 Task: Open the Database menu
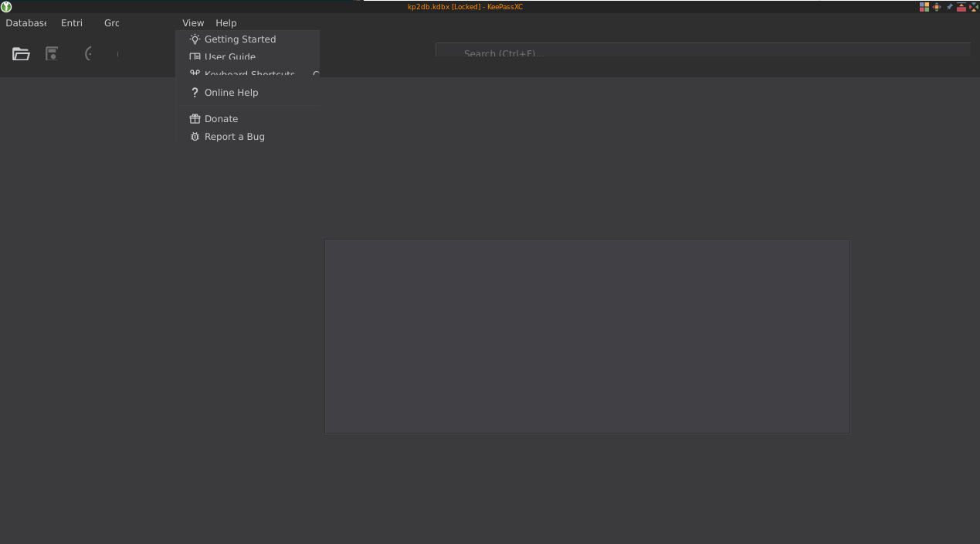click(x=26, y=23)
